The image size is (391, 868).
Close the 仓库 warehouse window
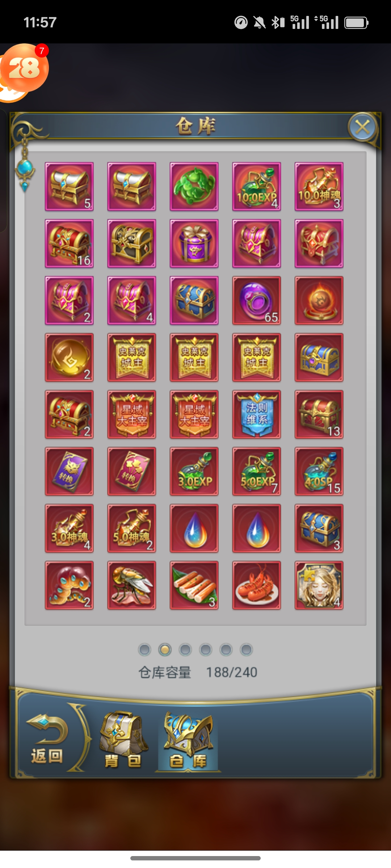tap(362, 127)
